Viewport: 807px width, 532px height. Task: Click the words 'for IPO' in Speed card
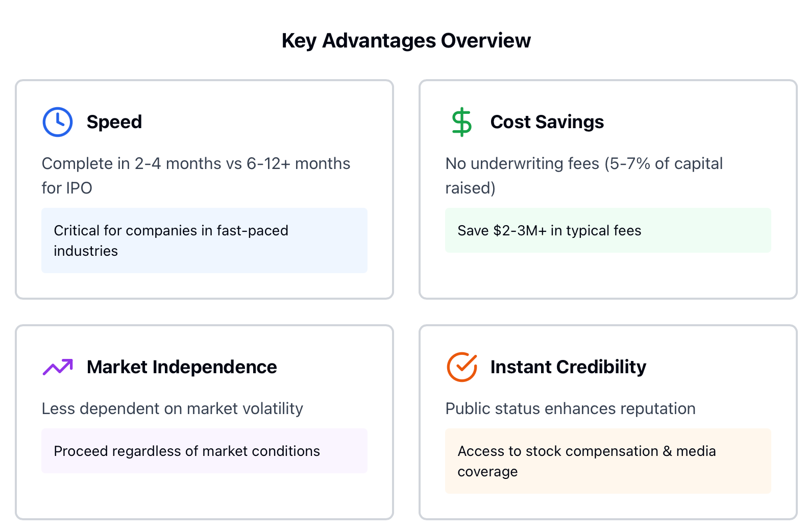click(x=67, y=188)
